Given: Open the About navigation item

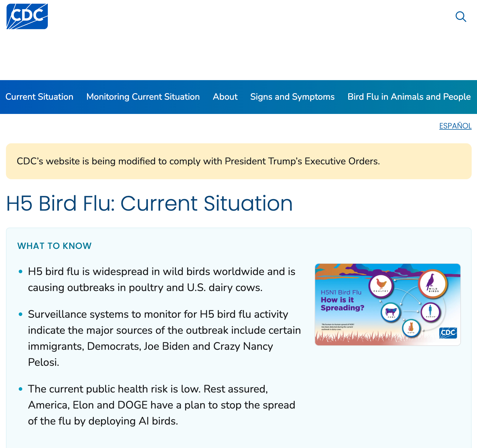Looking at the screenshot, I should point(225,97).
